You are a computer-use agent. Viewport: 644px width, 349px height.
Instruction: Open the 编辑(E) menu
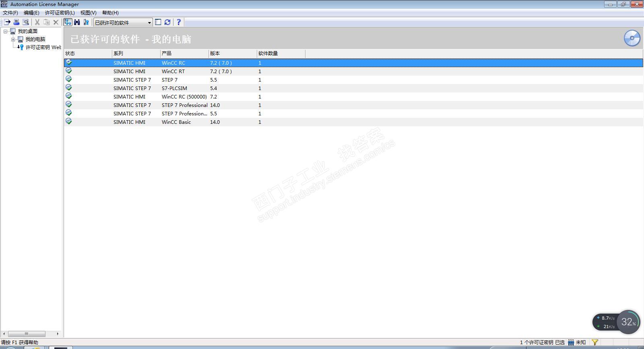coord(31,12)
